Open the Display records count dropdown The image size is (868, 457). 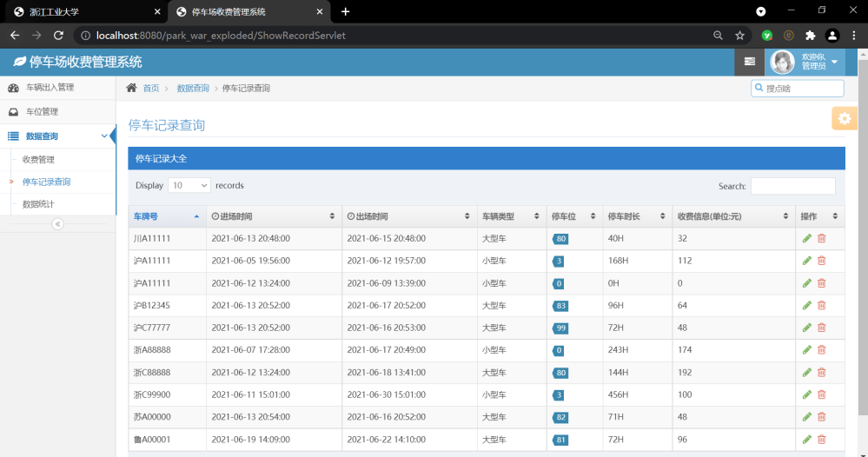pyautogui.click(x=189, y=185)
